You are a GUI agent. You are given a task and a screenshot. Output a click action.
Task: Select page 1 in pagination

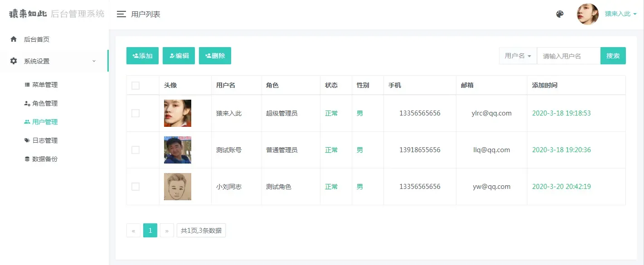click(x=150, y=230)
